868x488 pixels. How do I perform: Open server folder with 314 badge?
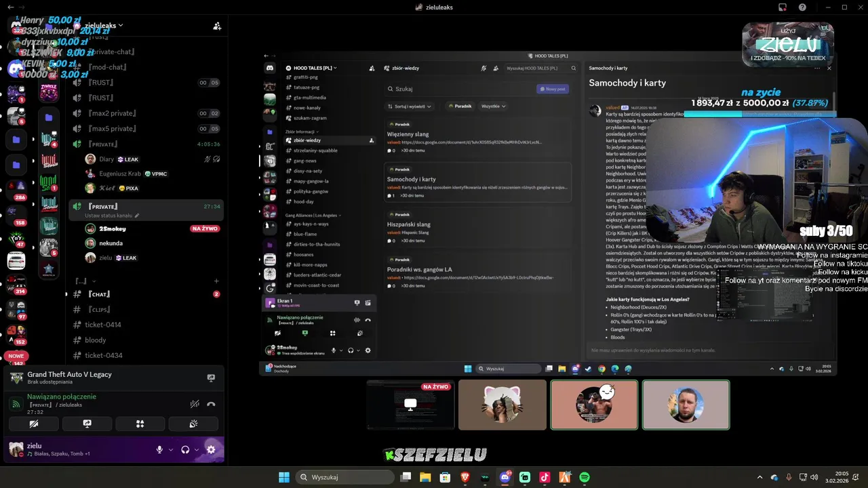(16, 283)
